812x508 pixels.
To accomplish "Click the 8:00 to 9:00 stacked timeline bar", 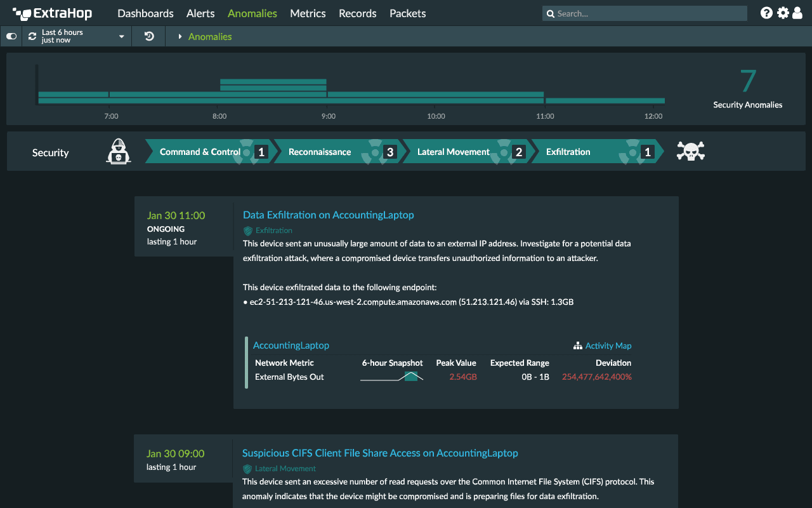I will pos(273,84).
